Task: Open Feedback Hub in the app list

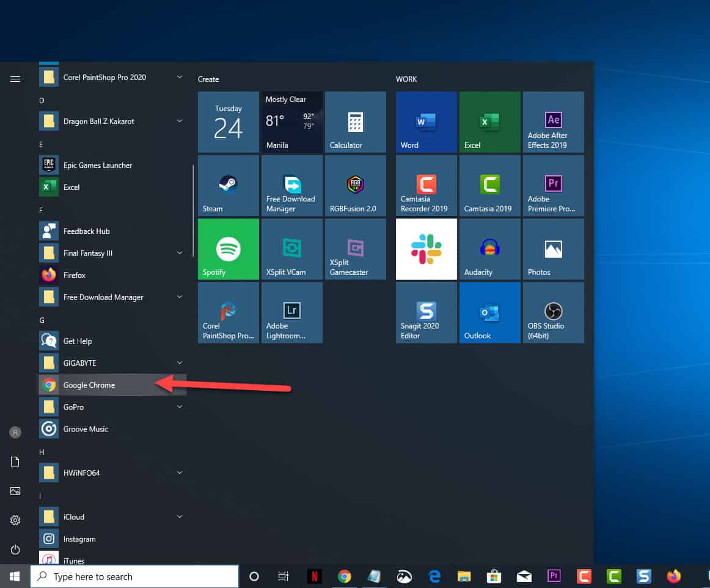Action: (112, 231)
